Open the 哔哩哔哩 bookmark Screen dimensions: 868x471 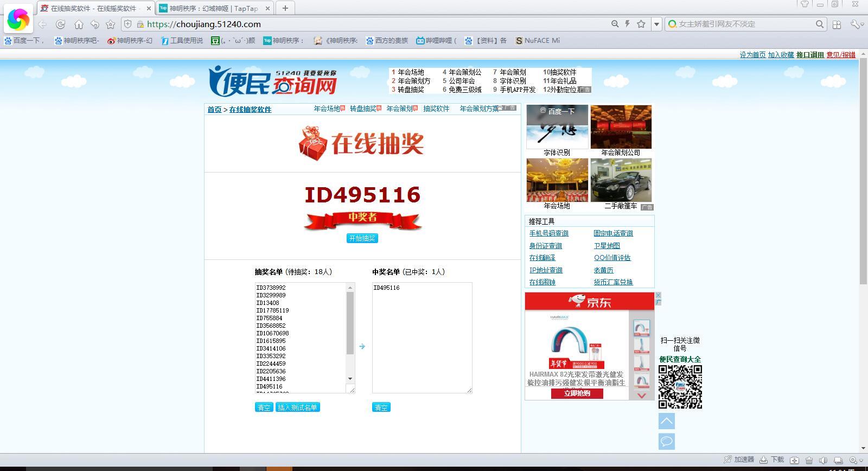click(x=436, y=40)
